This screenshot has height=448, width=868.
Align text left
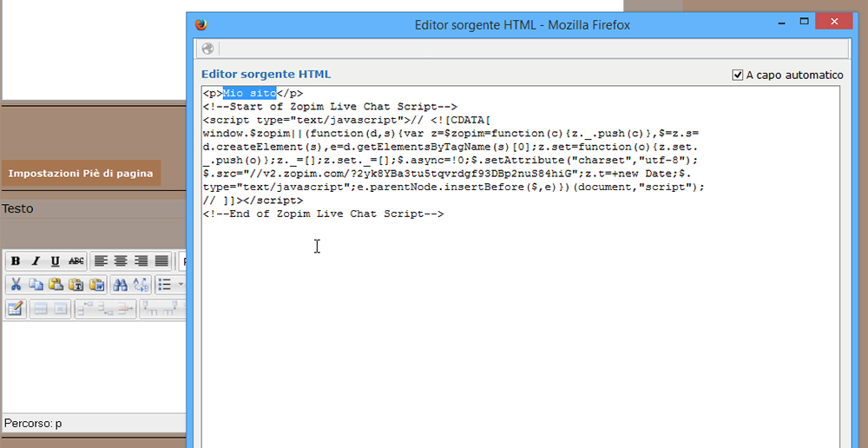tap(101, 260)
